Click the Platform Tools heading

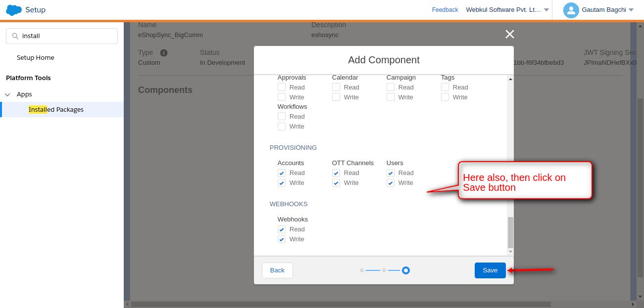pyautogui.click(x=28, y=78)
